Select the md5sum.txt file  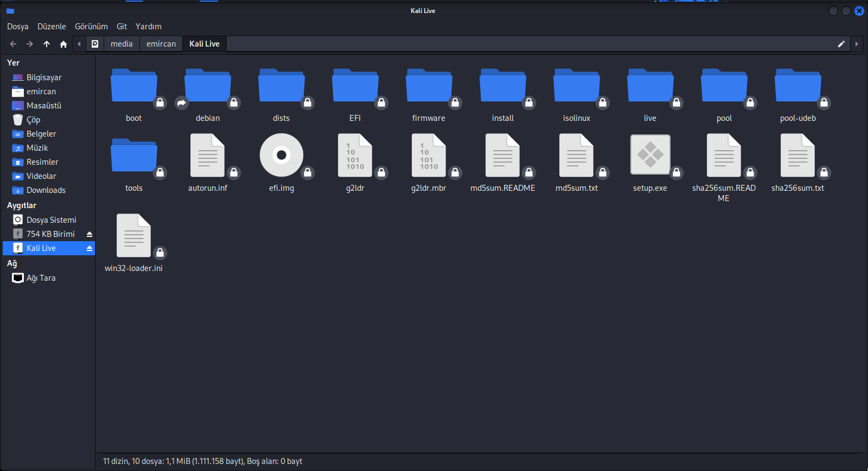tap(577, 156)
